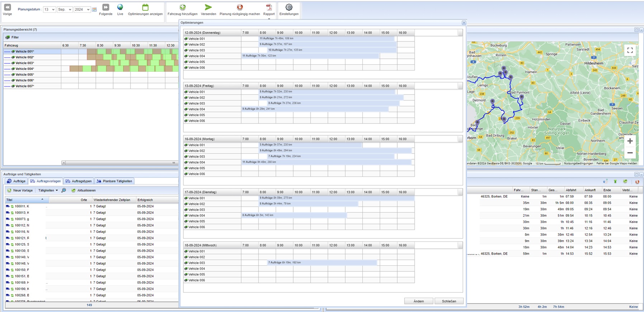Open the planning day dropdown showing 13
This screenshot has height=312, width=644.
pyautogui.click(x=49, y=10)
